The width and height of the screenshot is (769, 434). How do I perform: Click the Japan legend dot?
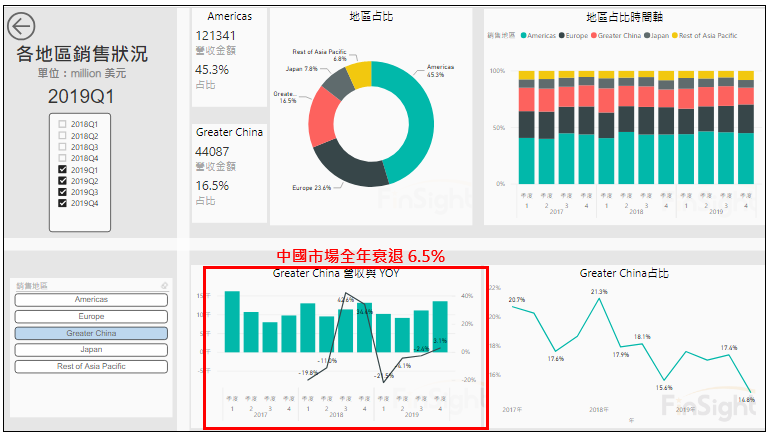649,35
